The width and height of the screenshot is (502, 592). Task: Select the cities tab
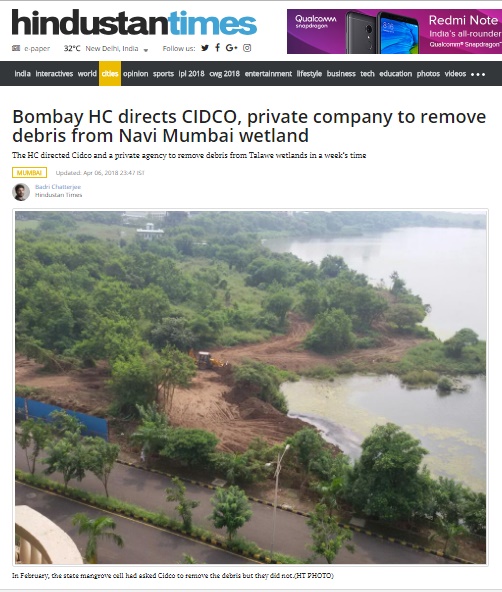click(x=110, y=74)
